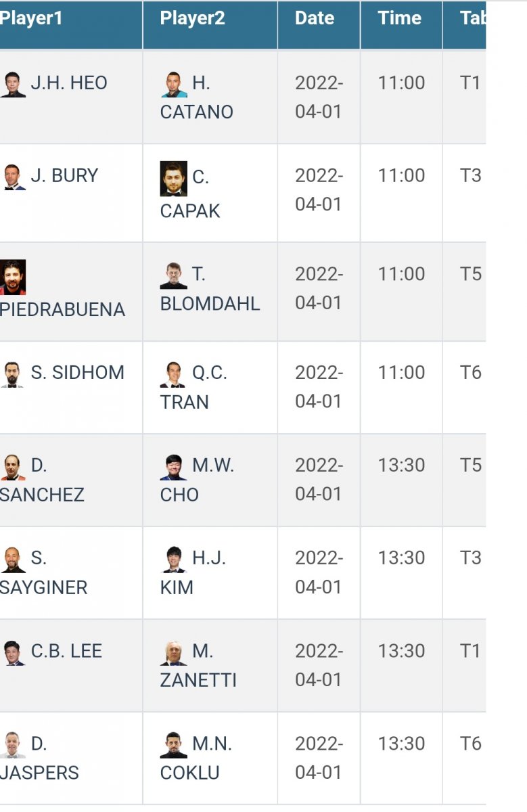This screenshot has width=527, height=812.
Task: Open the C.B. LEE name link
Action: [66, 651]
